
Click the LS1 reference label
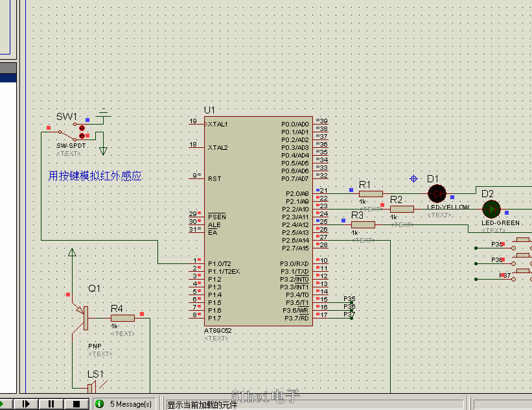(95, 374)
